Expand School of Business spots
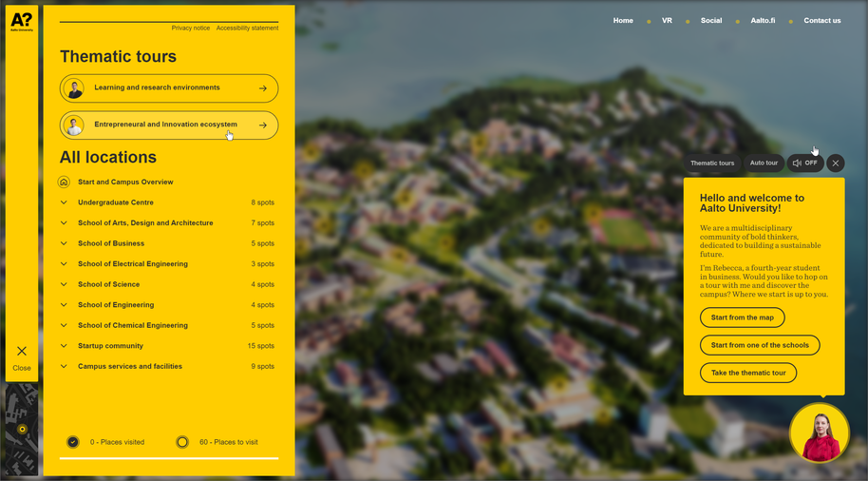The image size is (868, 481). [x=65, y=243]
